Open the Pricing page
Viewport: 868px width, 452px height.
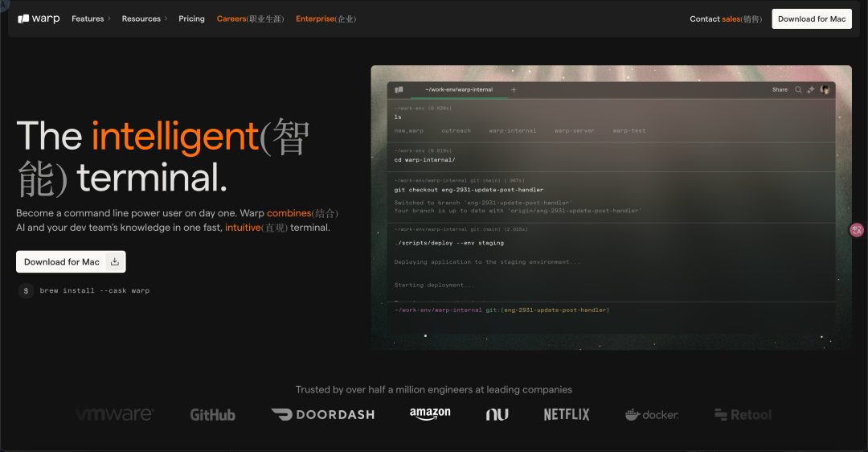(x=191, y=18)
